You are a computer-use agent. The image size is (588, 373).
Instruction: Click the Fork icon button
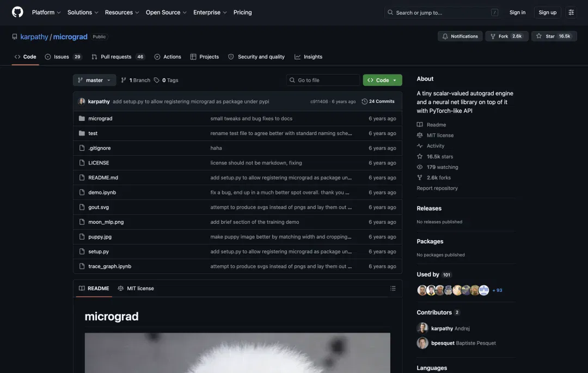[493, 36]
